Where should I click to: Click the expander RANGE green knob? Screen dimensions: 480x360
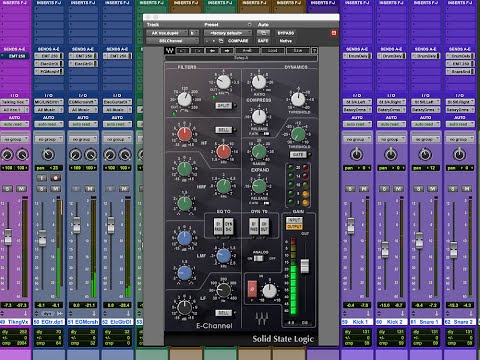click(x=259, y=152)
